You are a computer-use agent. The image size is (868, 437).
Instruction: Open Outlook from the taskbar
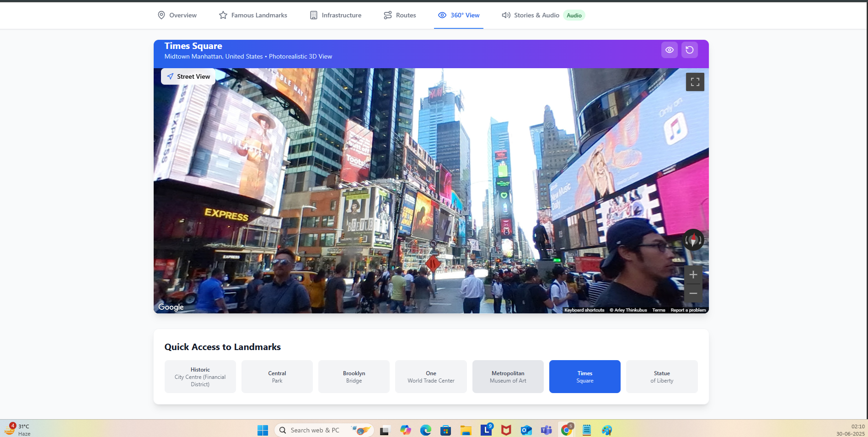(526, 430)
